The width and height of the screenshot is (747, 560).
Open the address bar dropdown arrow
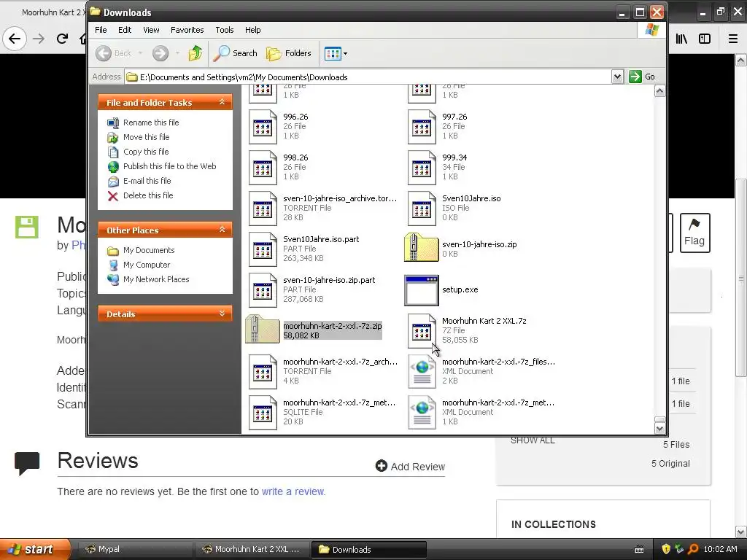pos(617,77)
